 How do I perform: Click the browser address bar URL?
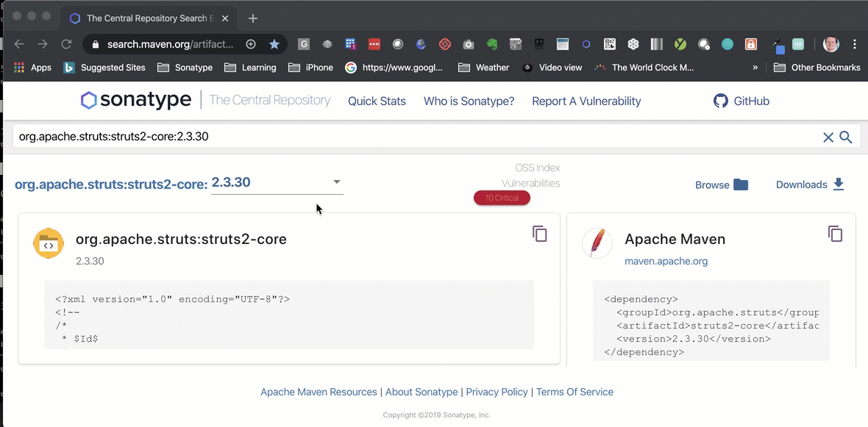coord(170,44)
